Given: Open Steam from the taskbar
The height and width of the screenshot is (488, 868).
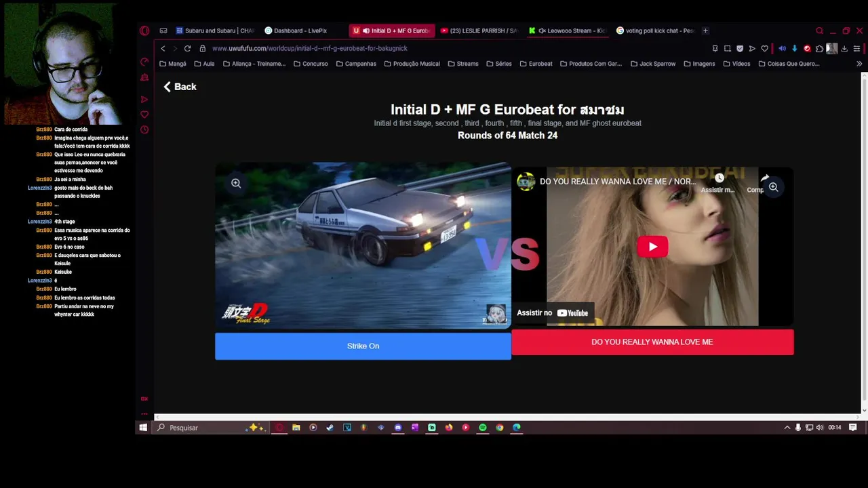Looking at the screenshot, I should click(x=330, y=428).
